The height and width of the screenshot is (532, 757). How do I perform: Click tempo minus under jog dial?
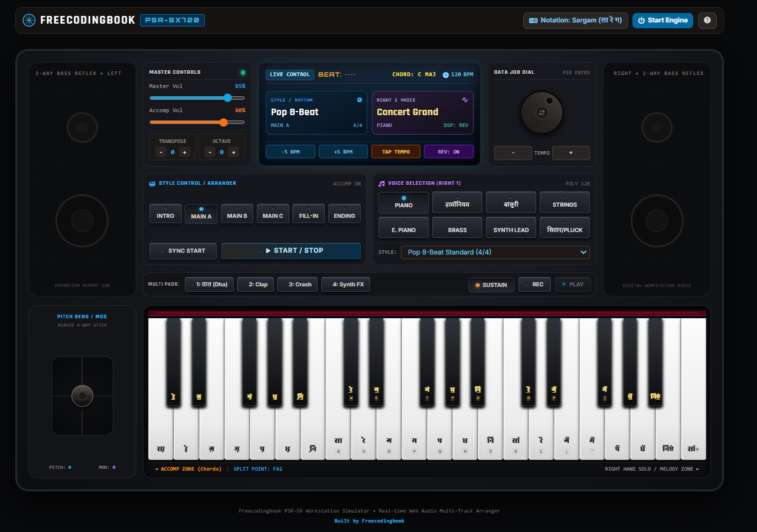[x=513, y=153]
